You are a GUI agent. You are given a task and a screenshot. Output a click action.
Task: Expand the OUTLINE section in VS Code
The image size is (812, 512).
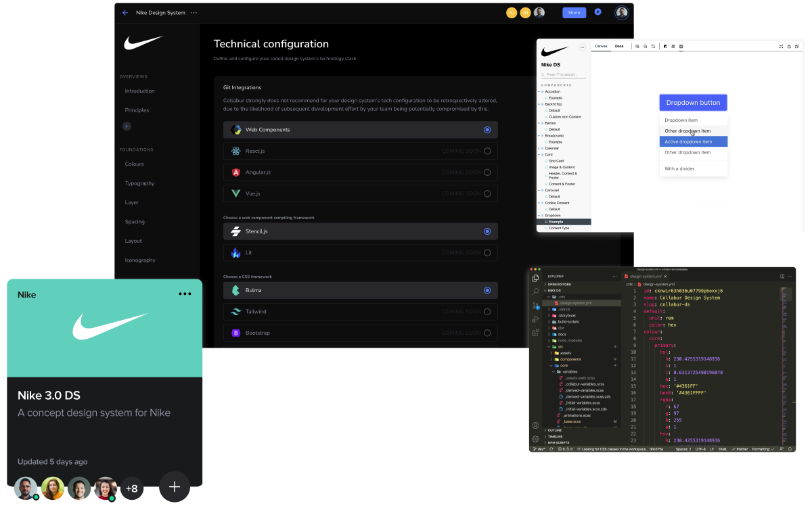(x=552, y=430)
